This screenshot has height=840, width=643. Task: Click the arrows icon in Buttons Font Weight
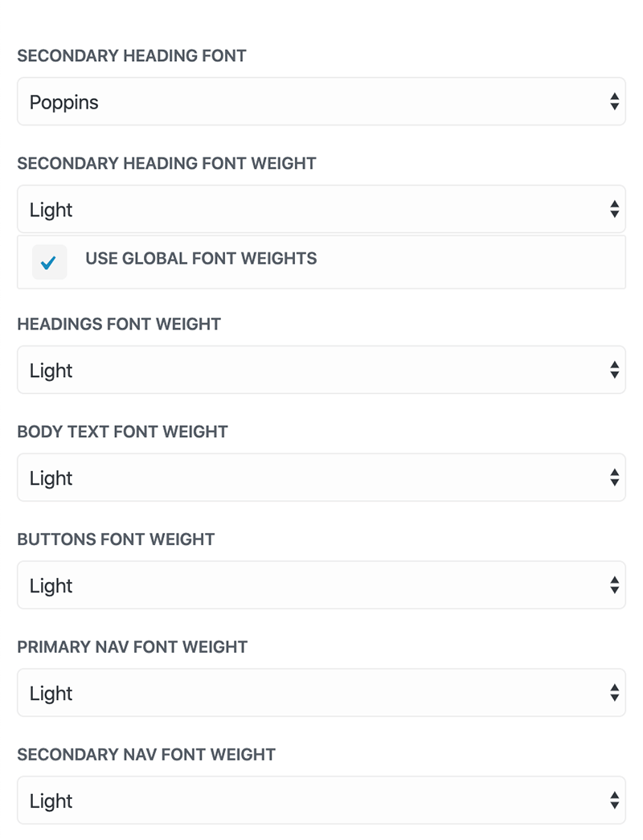coord(615,585)
